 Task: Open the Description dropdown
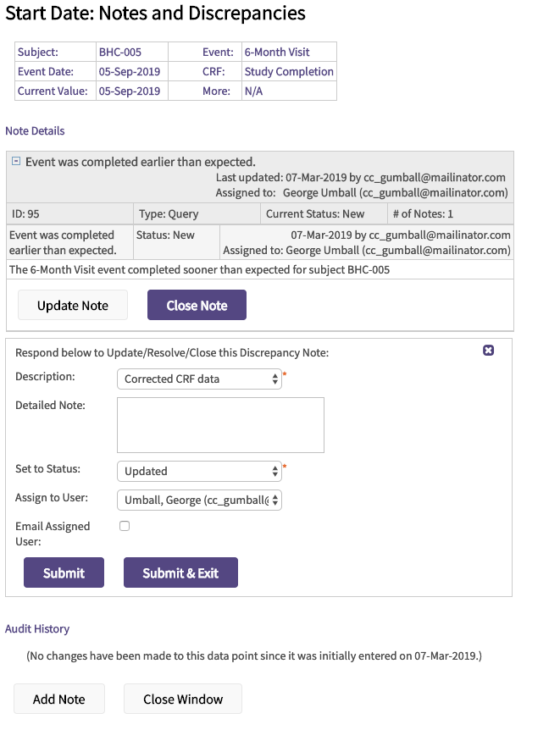(x=199, y=379)
